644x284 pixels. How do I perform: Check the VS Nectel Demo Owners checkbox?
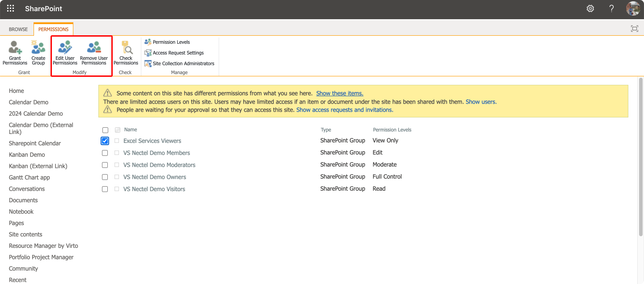105,177
